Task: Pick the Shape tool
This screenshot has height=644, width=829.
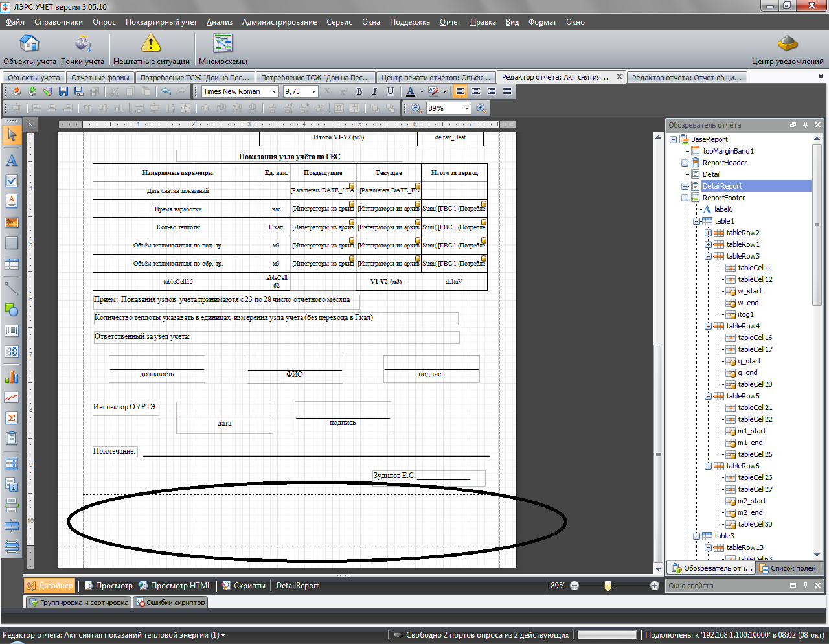Action: click(12, 309)
